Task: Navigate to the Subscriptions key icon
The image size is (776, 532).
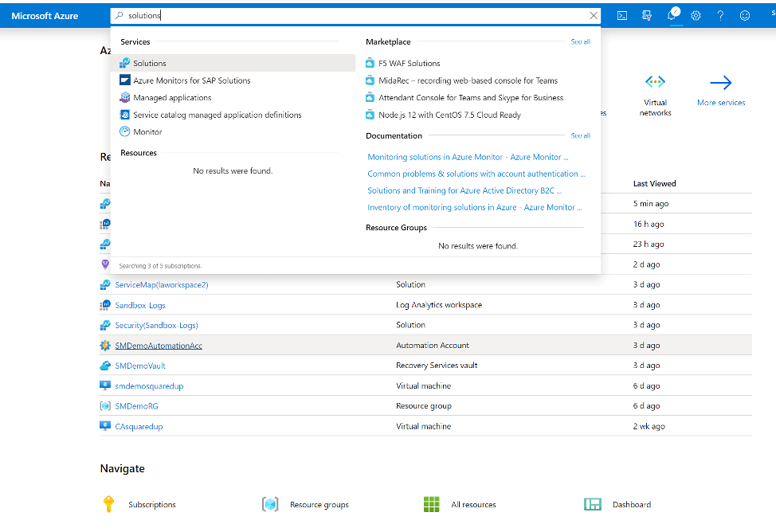Action: (109, 504)
